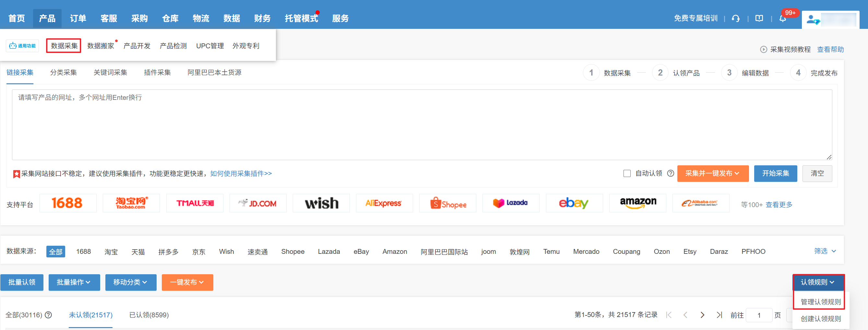Open the 如何使用采集插件>> link
Screen dimensions: 868x330
coord(241,173)
